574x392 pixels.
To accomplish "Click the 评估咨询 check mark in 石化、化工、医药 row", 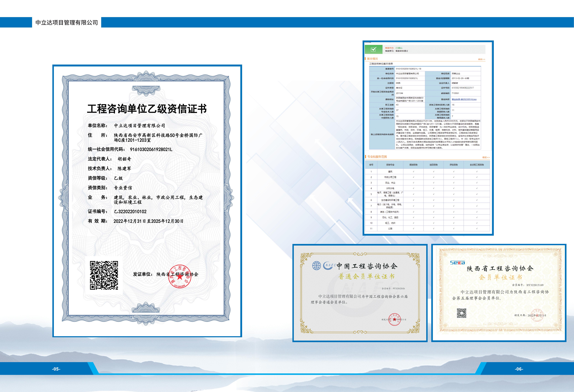I will (454, 217).
